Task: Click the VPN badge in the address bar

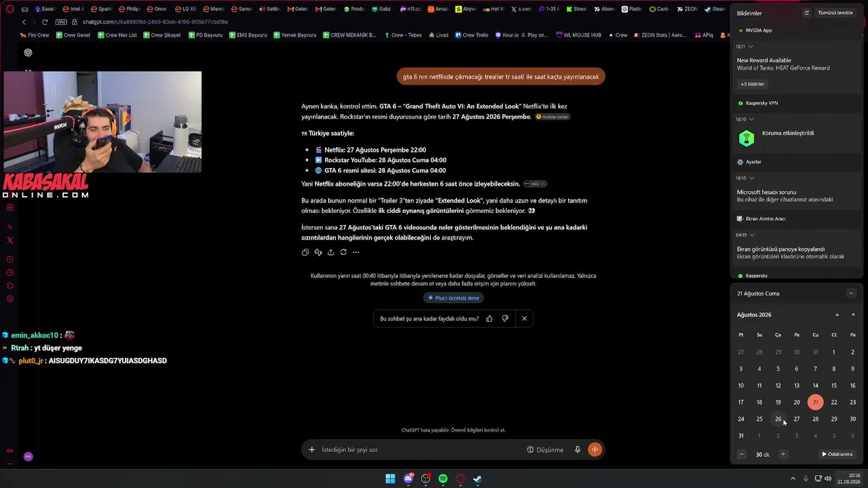Action: point(60,22)
